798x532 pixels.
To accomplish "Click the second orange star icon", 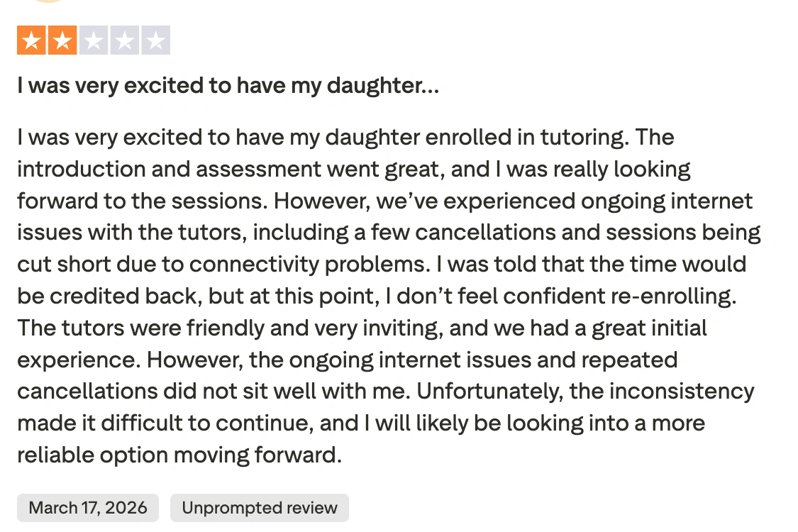I will coord(62,40).
